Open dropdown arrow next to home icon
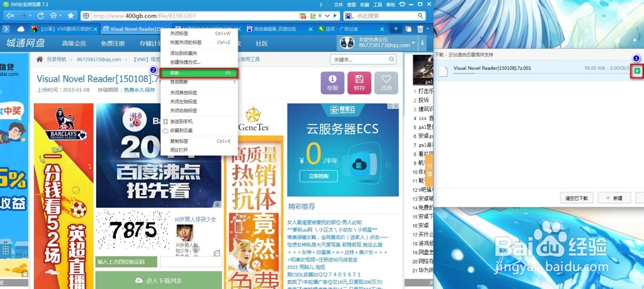644x289 pixels. (x=60, y=16)
